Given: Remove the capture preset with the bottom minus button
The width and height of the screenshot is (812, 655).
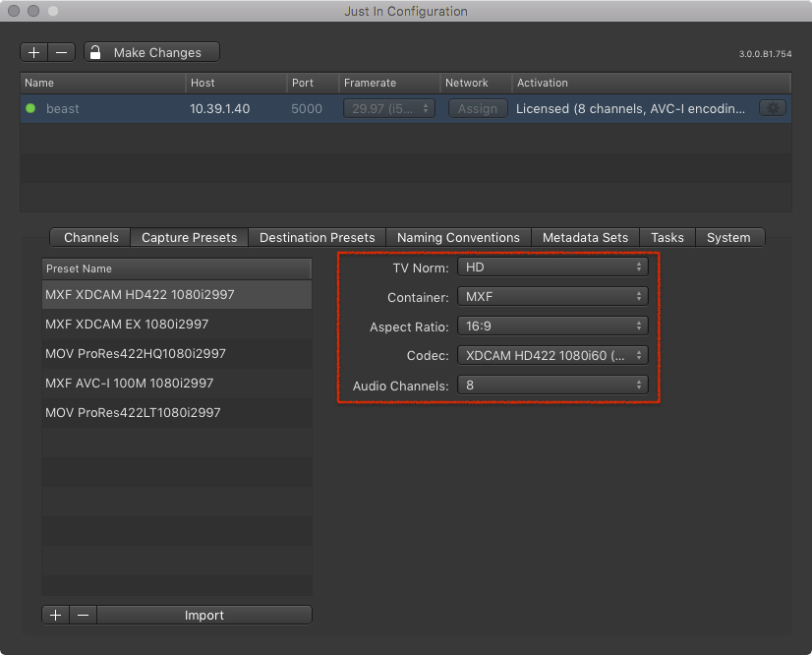Looking at the screenshot, I should point(83,615).
